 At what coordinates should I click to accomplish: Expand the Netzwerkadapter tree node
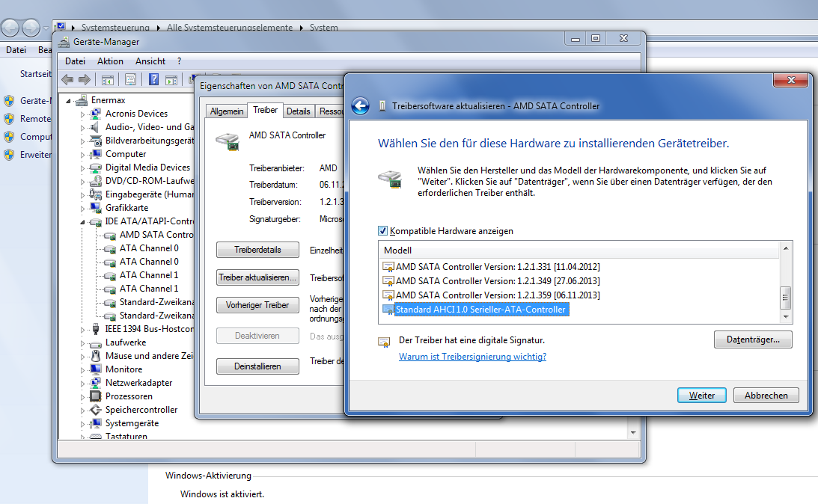coord(82,383)
